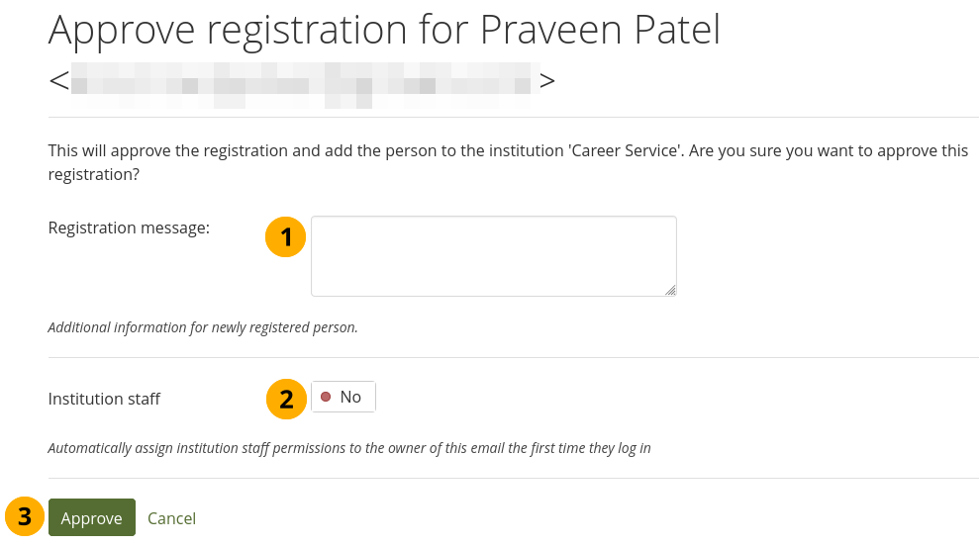Toggle the Institution staff switch
The image size is (980, 546).
click(x=343, y=397)
